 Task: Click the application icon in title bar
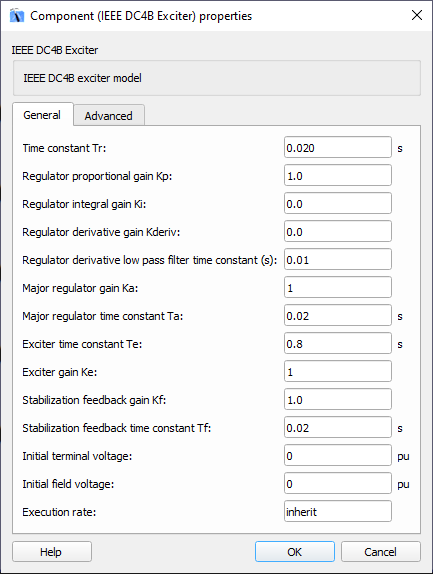pyautogui.click(x=17, y=16)
